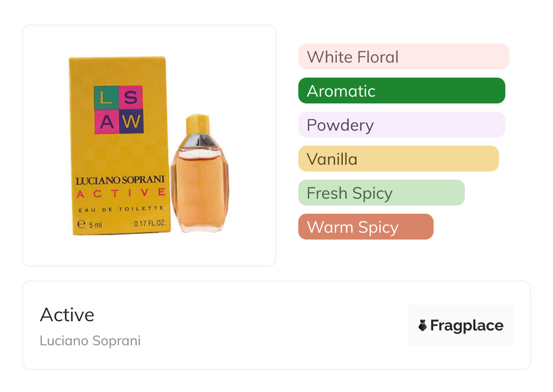Viewport: 553px width, 392px height.
Task: Click the Fragplace wordmark text
Action: (467, 325)
